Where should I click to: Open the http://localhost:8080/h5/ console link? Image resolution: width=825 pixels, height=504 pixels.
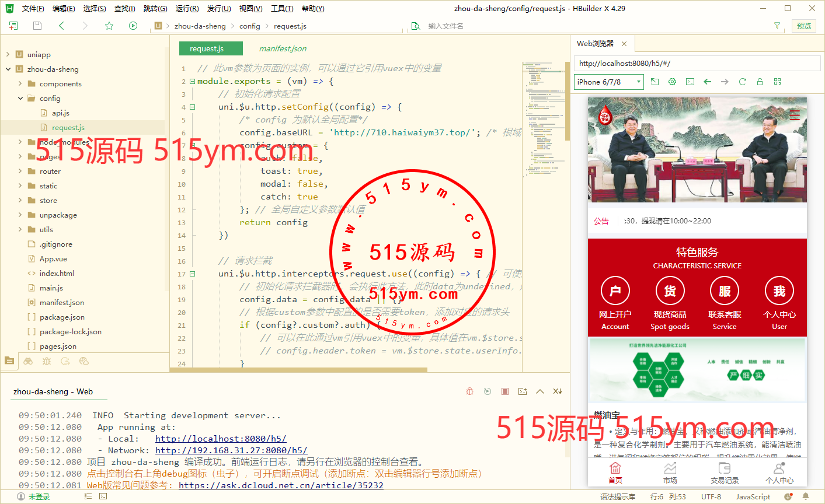[x=221, y=439]
